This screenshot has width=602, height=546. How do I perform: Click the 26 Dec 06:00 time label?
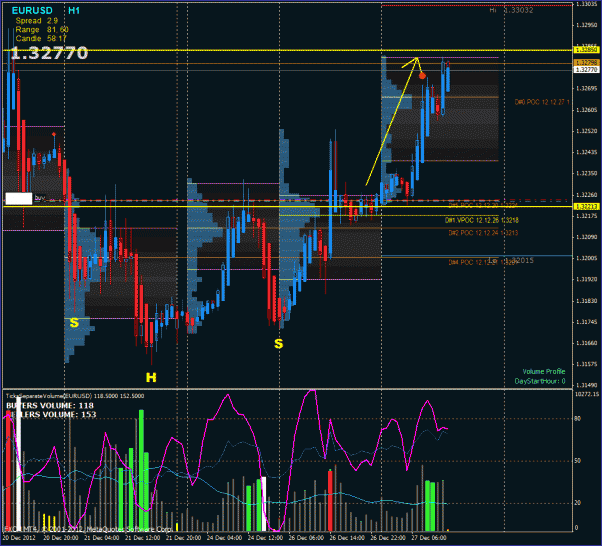coord(306,538)
